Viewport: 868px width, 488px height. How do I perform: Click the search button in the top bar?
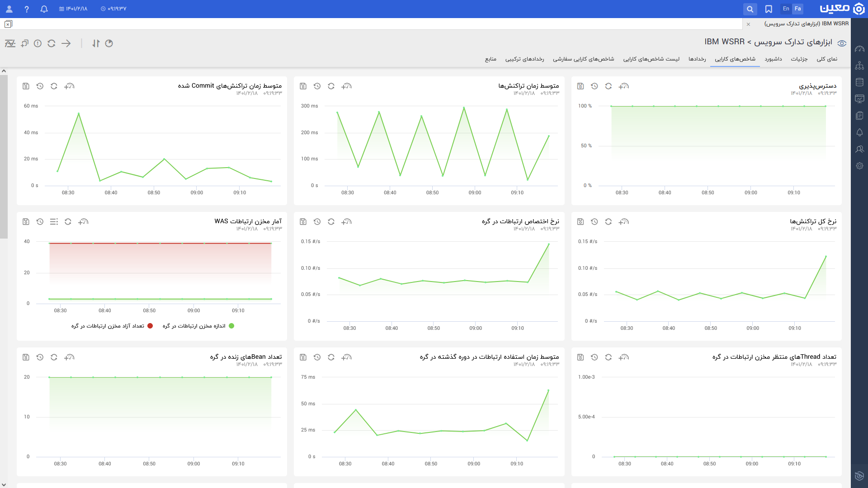750,9
